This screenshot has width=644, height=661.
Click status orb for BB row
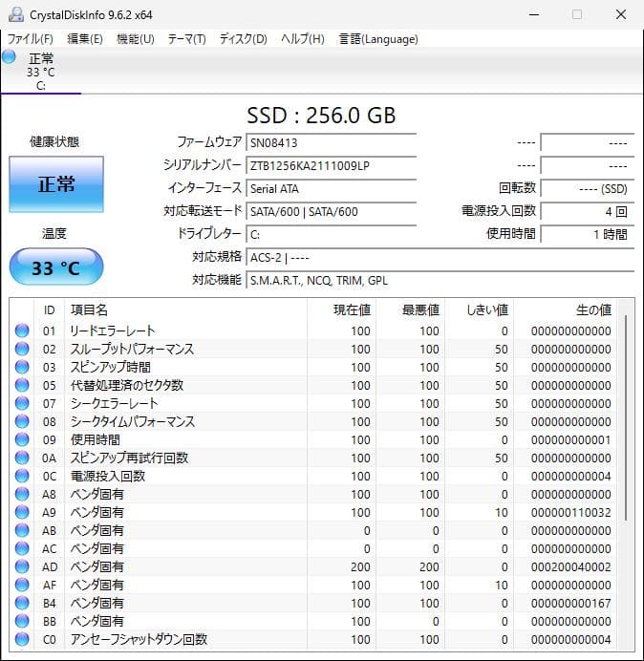pyautogui.click(x=22, y=621)
